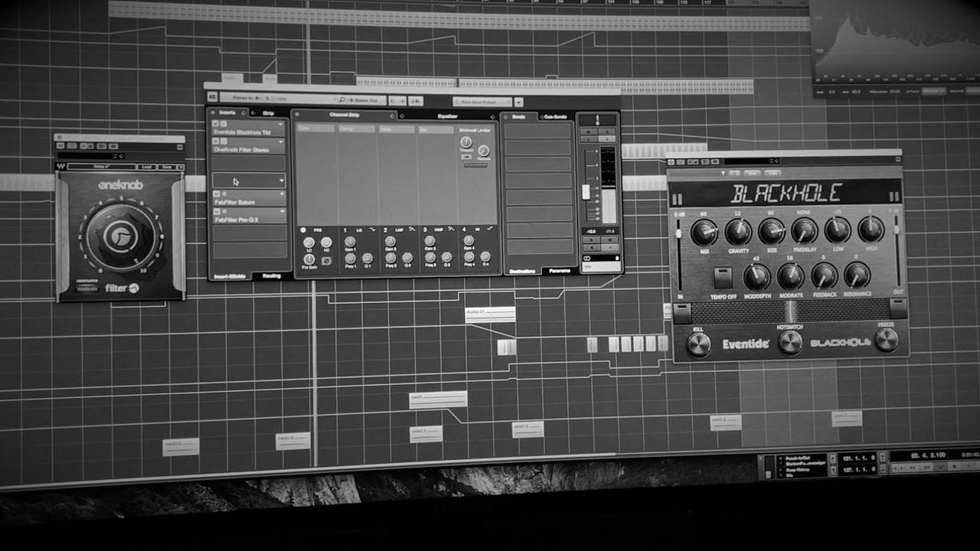Click the LC knob in the Pre section
The image size is (980, 551).
(x=309, y=243)
